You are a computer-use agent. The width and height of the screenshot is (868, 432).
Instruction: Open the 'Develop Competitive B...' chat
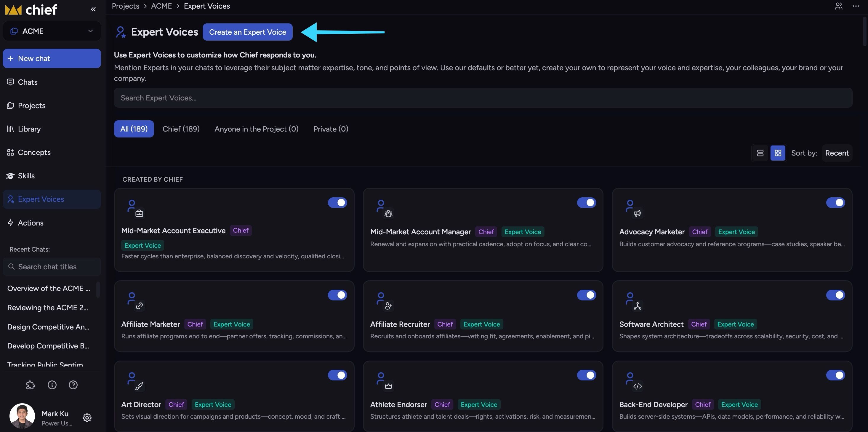[49, 346]
